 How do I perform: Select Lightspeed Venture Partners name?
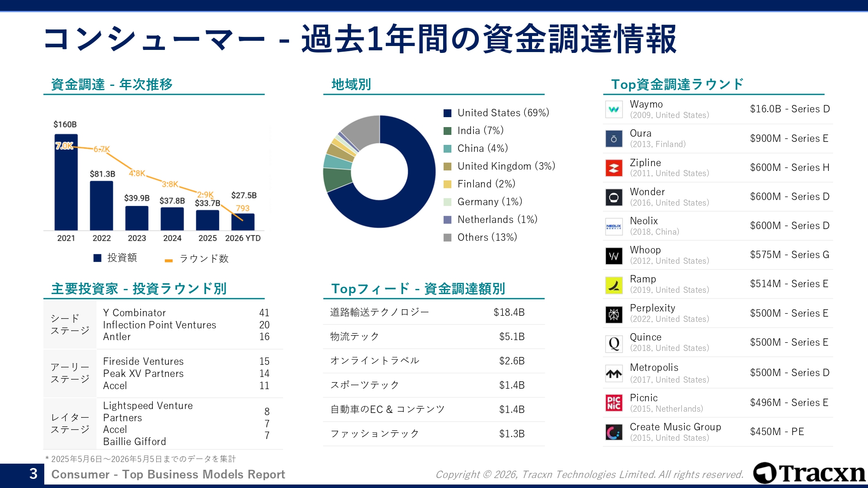coord(148,412)
